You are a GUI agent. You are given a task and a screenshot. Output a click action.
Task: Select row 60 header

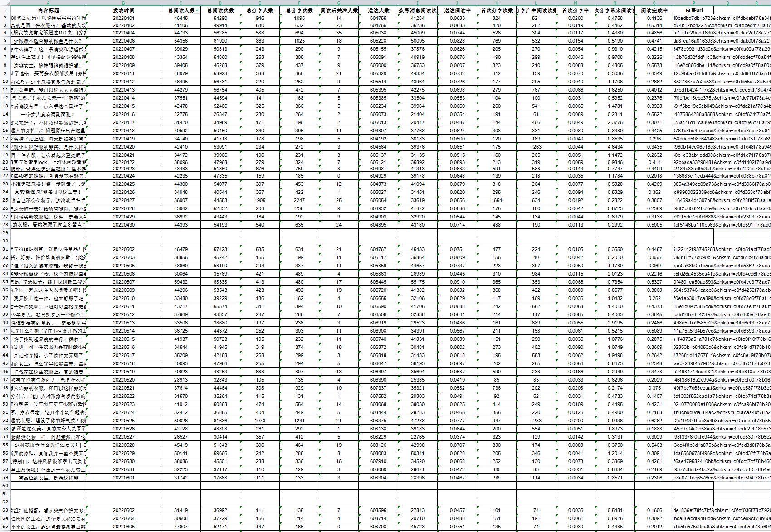point(5,486)
